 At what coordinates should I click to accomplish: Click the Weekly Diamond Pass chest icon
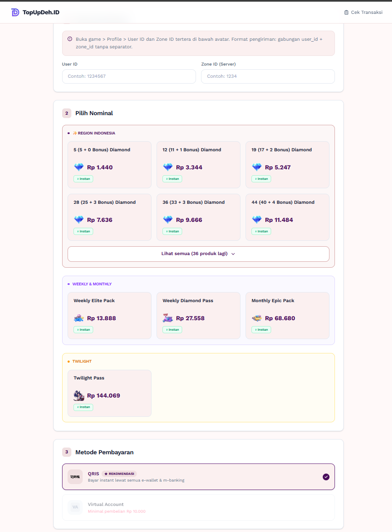click(168, 318)
